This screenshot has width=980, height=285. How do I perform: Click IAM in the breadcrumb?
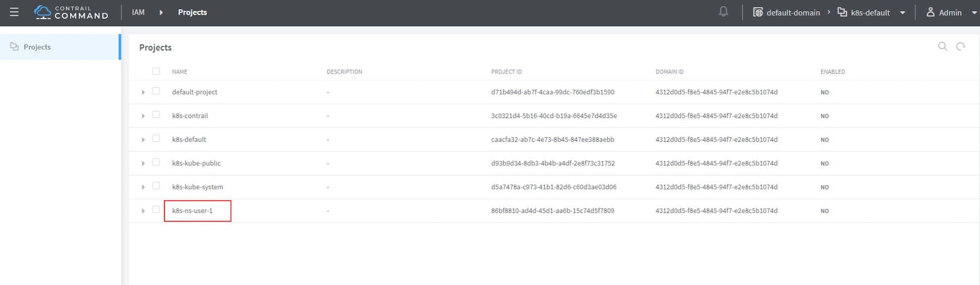(x=138, y=12)
